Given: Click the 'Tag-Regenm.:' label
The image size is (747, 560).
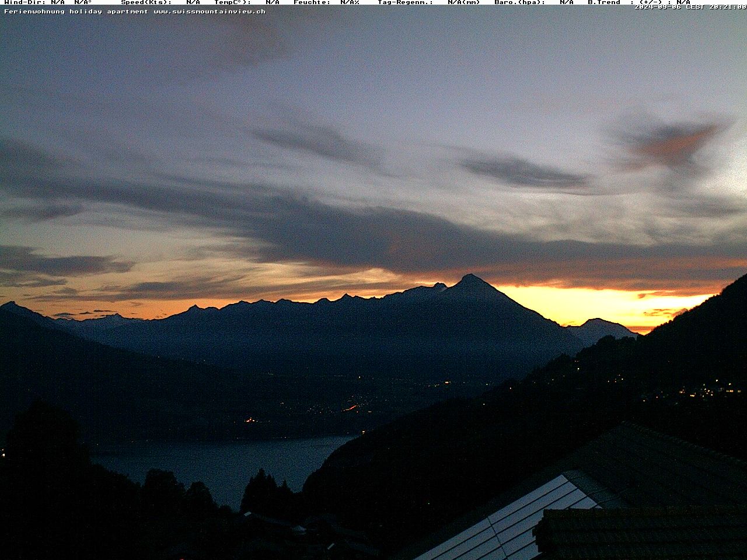Looking at the screenshot, I should 406,2.
